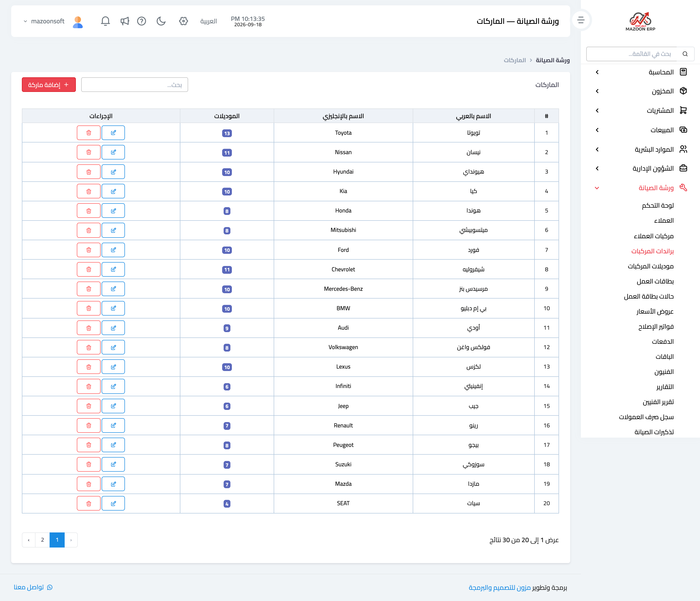Image resolution: width=700 pixels, height=601 pixels.
Task: Open the announcements megaphone icon
Action: coord(125,21)
